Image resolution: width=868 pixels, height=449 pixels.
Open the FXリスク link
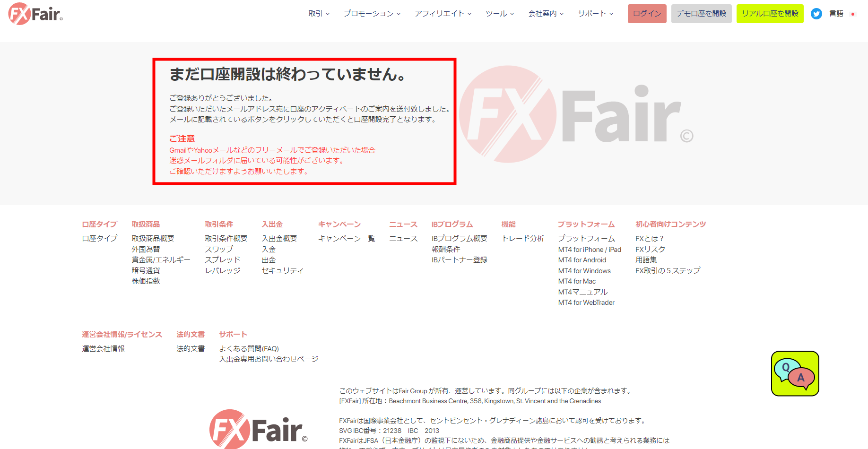click(x=650, y=249)
